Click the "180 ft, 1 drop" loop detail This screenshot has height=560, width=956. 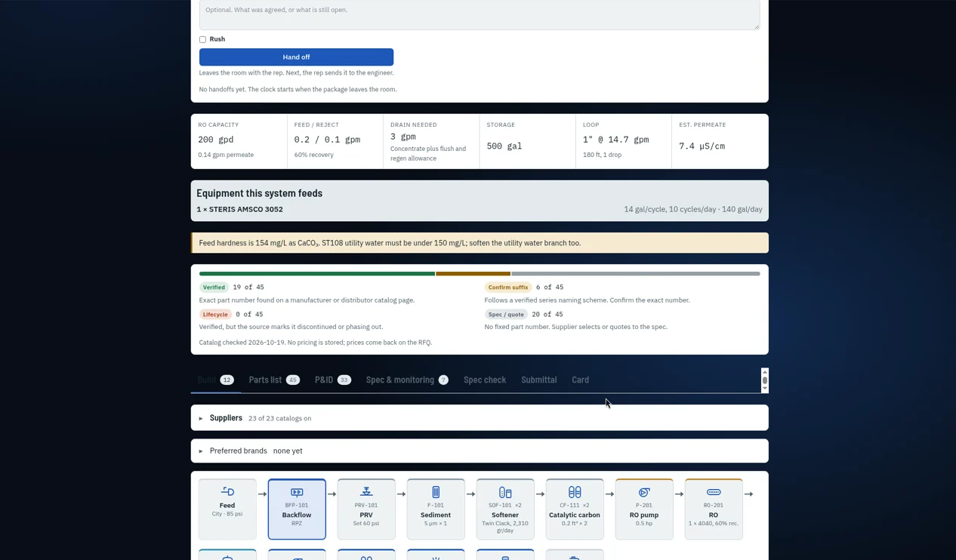click(x=603, y=155)
